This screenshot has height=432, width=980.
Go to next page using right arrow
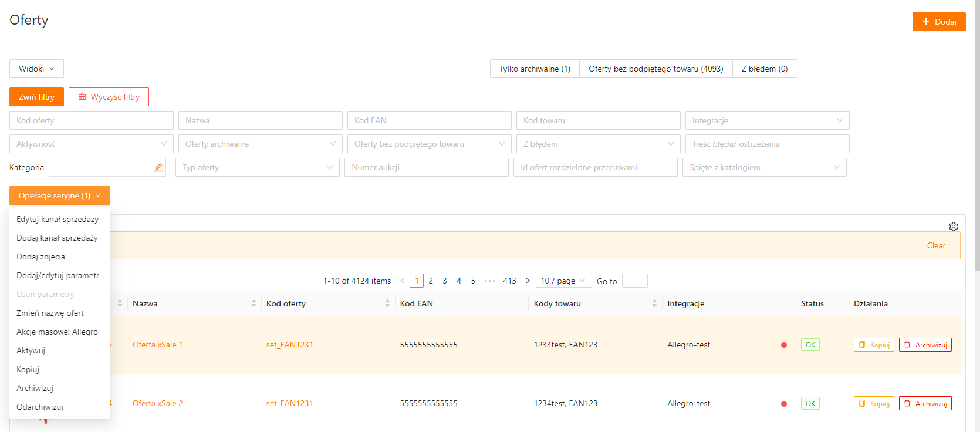click(x=528, y=281)
